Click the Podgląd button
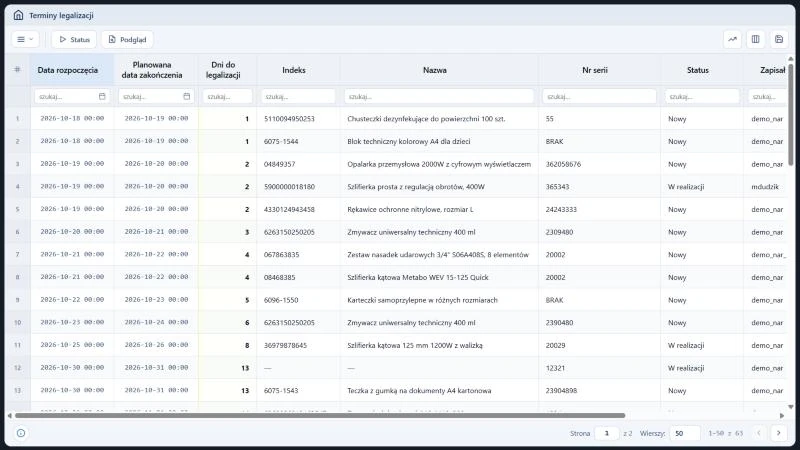Viewport: 800px width, 450px height. point(128,39)
